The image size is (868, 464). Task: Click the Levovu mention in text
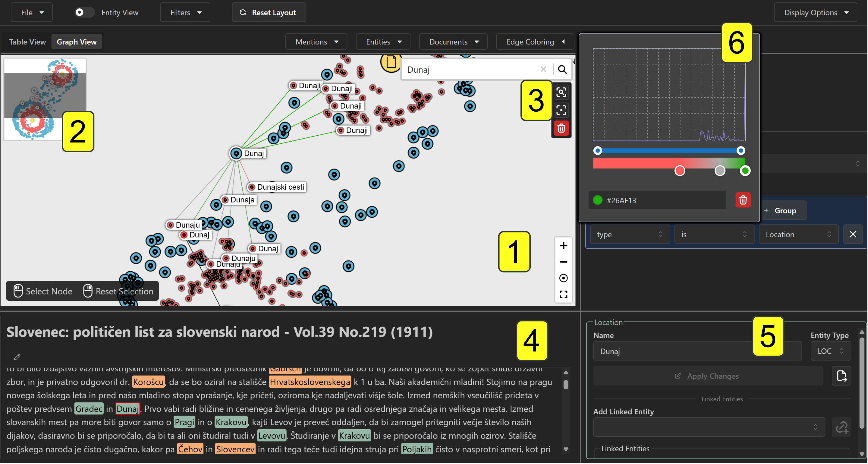pyautogui.click(x=272, y=436)
